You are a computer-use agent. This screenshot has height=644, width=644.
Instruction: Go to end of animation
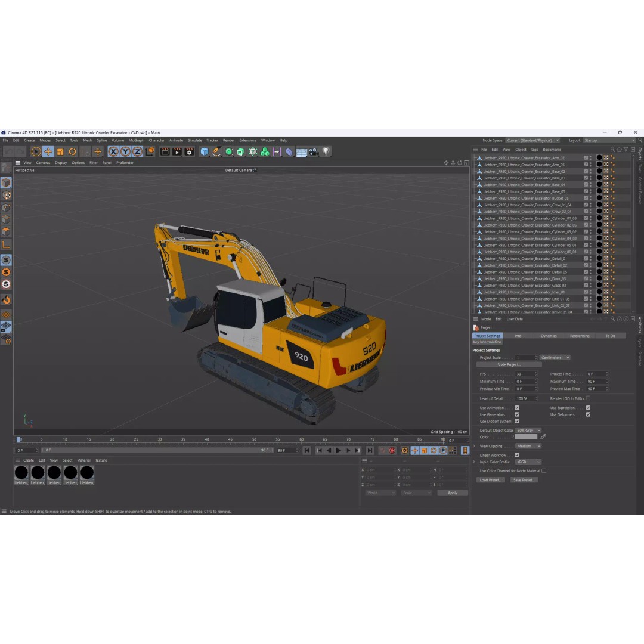(x=370, y=451)
